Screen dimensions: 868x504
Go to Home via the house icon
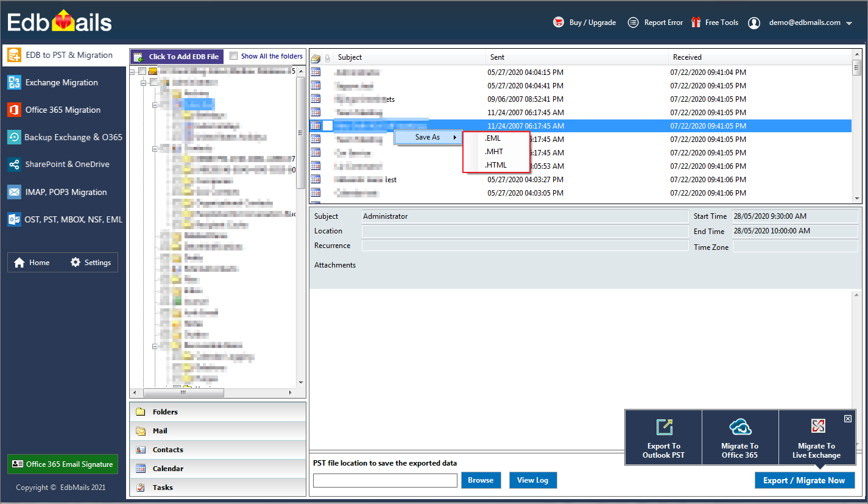(x=19, y=263)
